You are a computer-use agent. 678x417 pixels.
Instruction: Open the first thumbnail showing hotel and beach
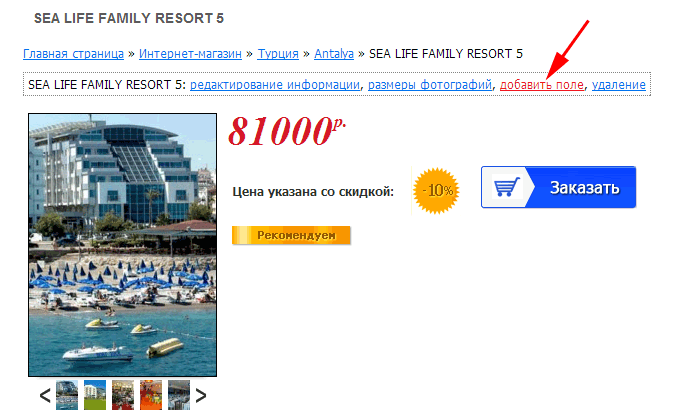[x=67, y=395]
